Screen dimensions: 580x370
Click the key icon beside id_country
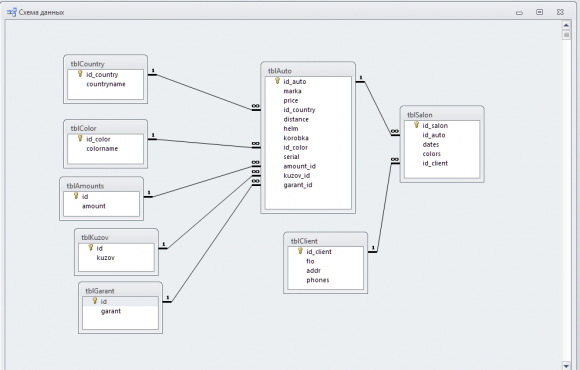click(x=80, y=74)
